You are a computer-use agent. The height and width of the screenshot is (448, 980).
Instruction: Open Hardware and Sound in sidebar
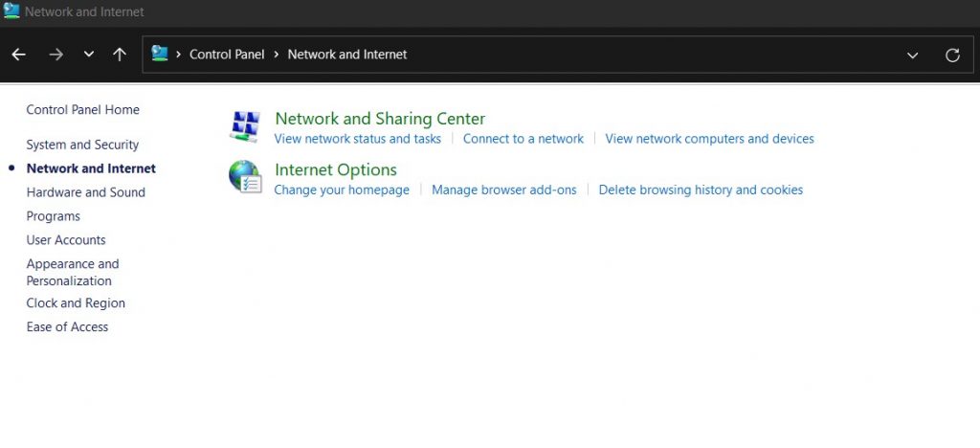85,192
